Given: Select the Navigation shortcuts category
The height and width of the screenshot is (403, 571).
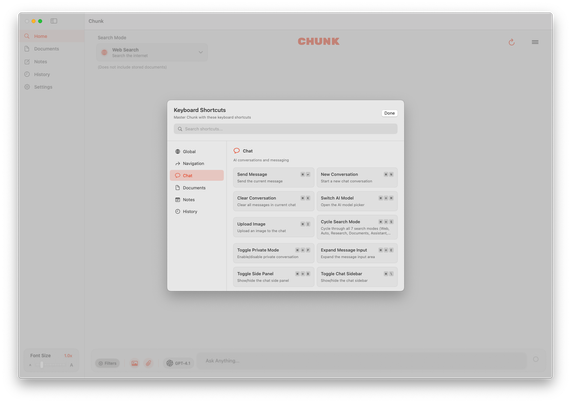Looking at the screenshot, I should [197, 163].
